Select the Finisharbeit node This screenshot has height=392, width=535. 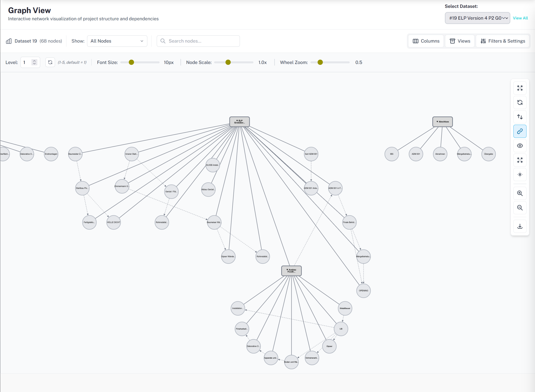242,329
